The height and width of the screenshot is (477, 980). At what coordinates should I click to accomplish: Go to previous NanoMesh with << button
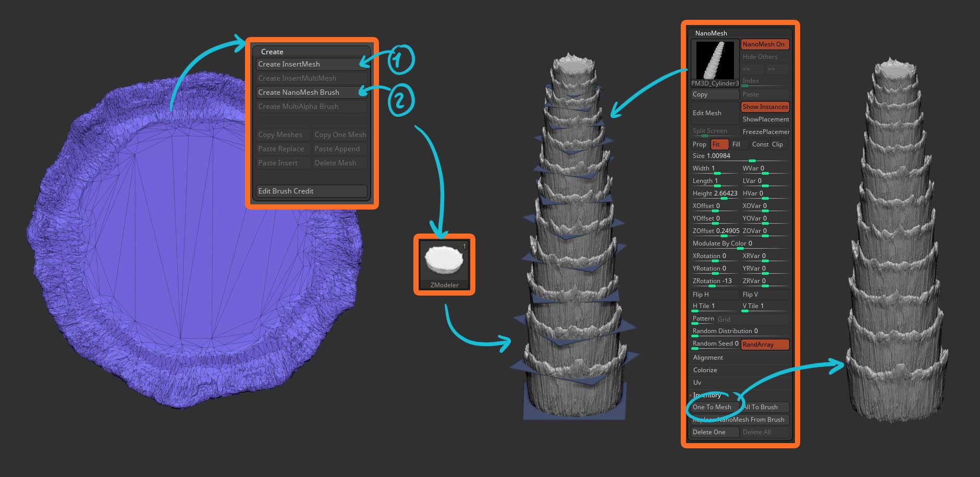pos(752,69)
